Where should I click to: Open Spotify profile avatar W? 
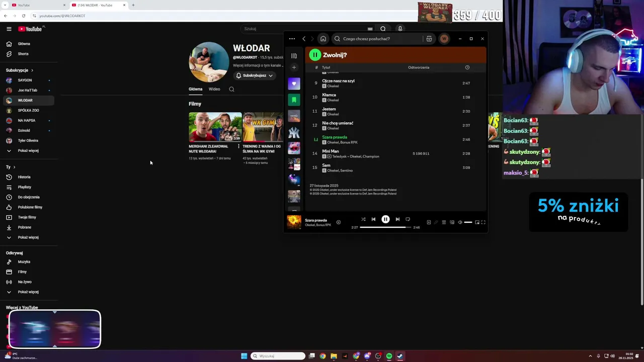pyautogui.click(x=444, y=39)
